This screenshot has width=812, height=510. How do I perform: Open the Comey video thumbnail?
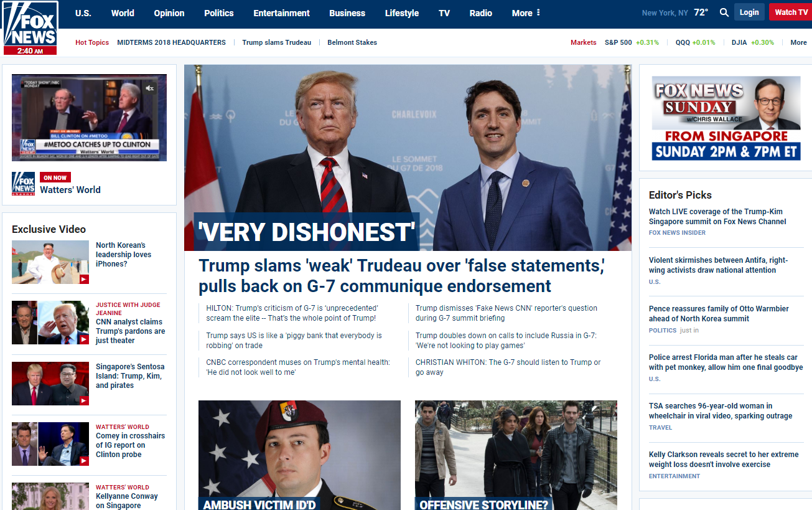(x=50, y=444)
